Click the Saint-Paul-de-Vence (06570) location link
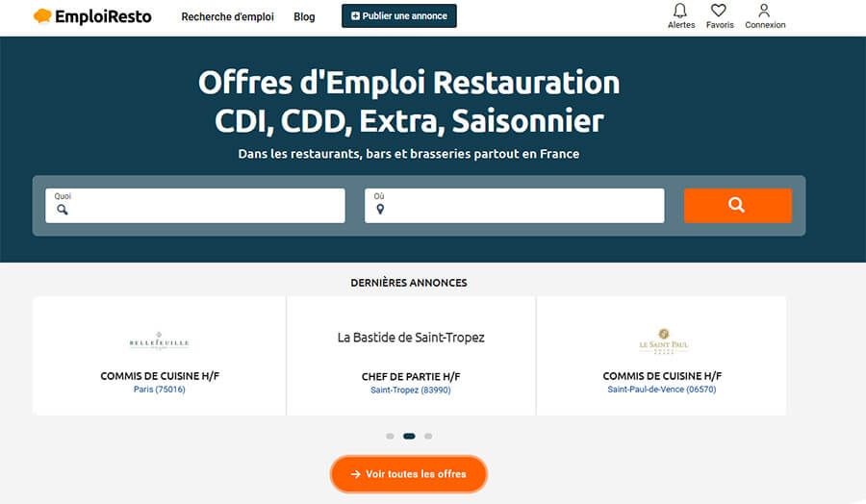Screen dimensions: 866x504 [662, 390]
